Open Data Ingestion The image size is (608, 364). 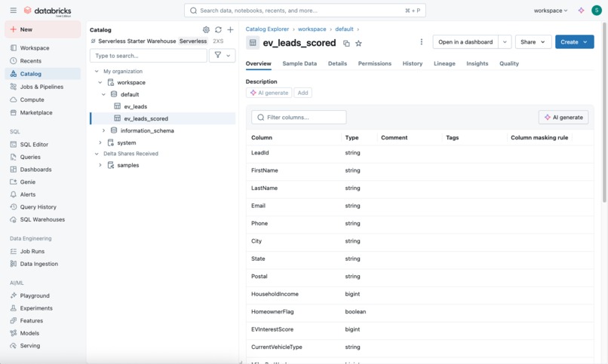coord(43,264)
